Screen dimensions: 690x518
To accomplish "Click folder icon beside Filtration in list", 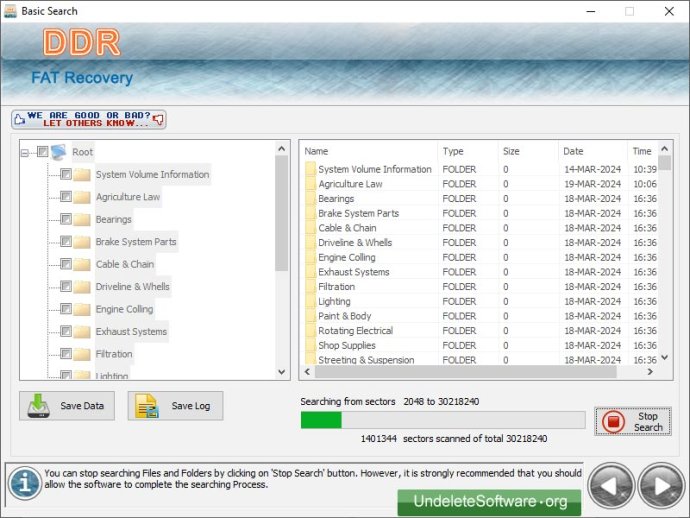I will tap(310, 287).
